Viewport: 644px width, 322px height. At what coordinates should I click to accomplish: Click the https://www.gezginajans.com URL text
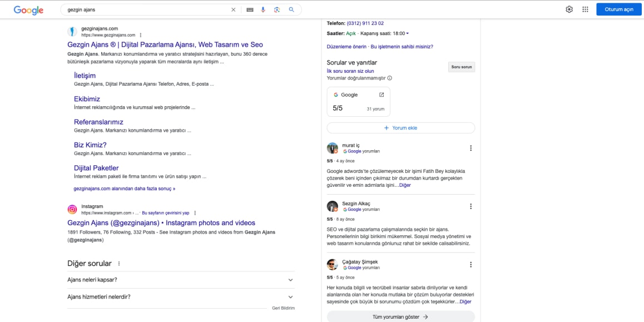(108, 36)
